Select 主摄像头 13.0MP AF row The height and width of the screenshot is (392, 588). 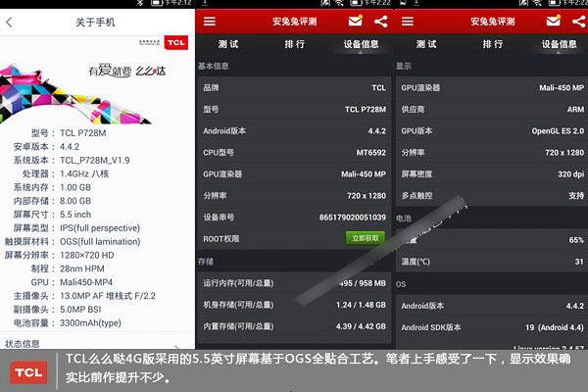84,296
